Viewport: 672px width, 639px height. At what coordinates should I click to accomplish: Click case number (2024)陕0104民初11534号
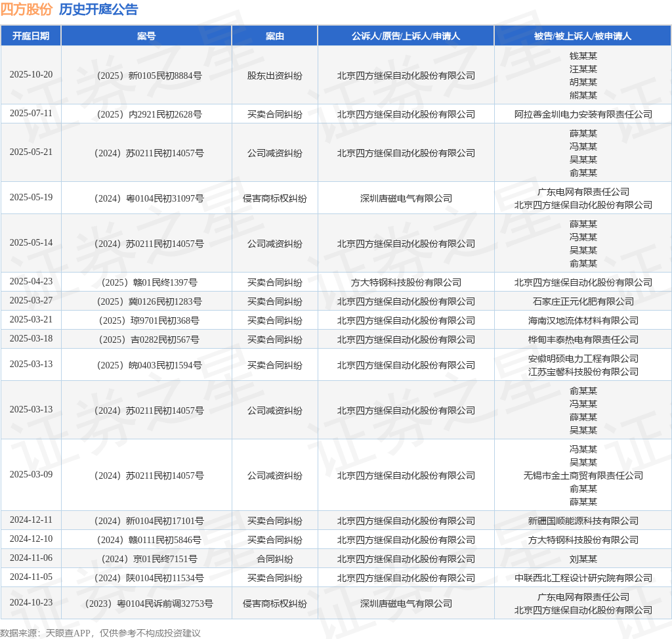(149, 579)
